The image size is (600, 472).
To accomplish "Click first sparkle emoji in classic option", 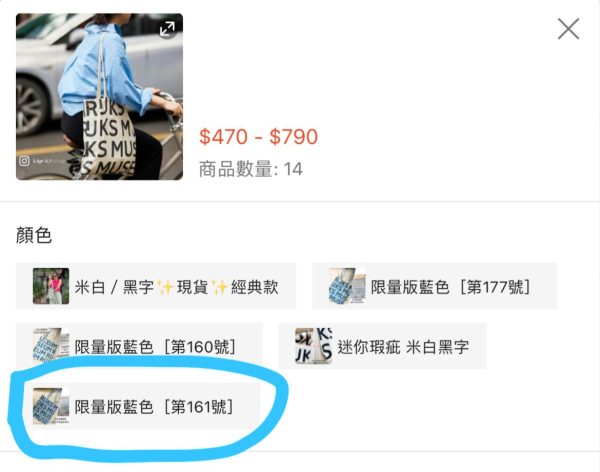I will pos(165,287).
